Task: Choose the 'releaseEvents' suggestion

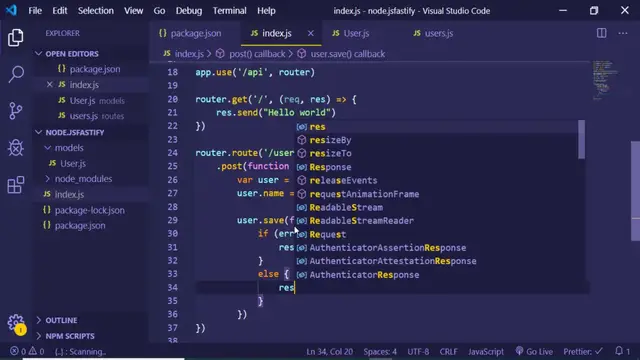Action: [436, 180]
